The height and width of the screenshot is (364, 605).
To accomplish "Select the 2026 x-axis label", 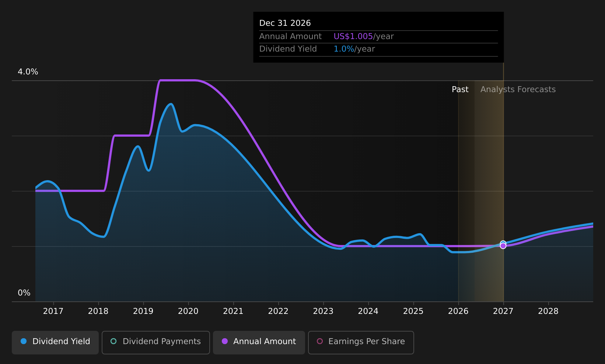I will click(458, 311).
